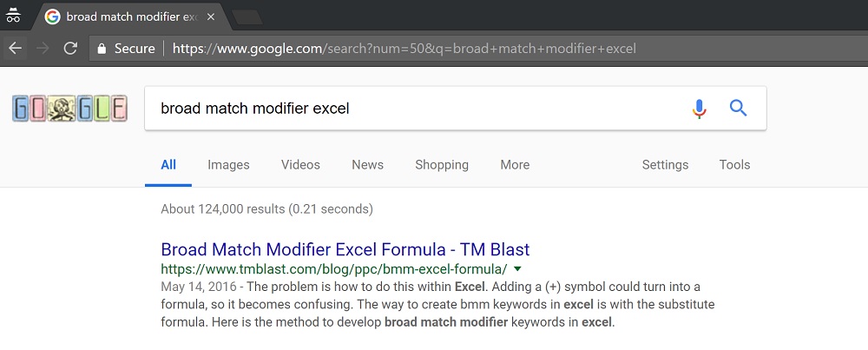
Task: Click the browser back arrow
Action: click(x=15, y=48)
